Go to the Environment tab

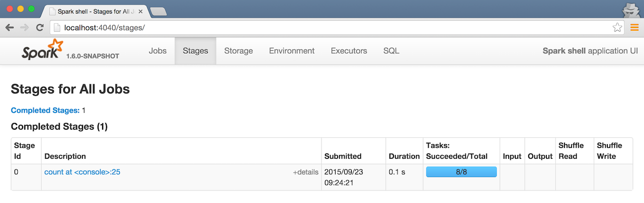point(292,51)
